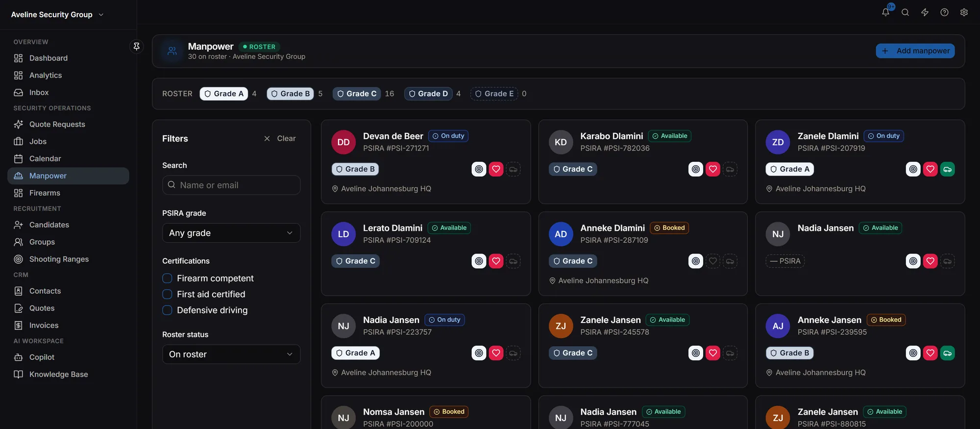The height and width of the screenshot is (429, 980).
Task: Enable the Firearm competent checkbox
Action: point(167,278)
